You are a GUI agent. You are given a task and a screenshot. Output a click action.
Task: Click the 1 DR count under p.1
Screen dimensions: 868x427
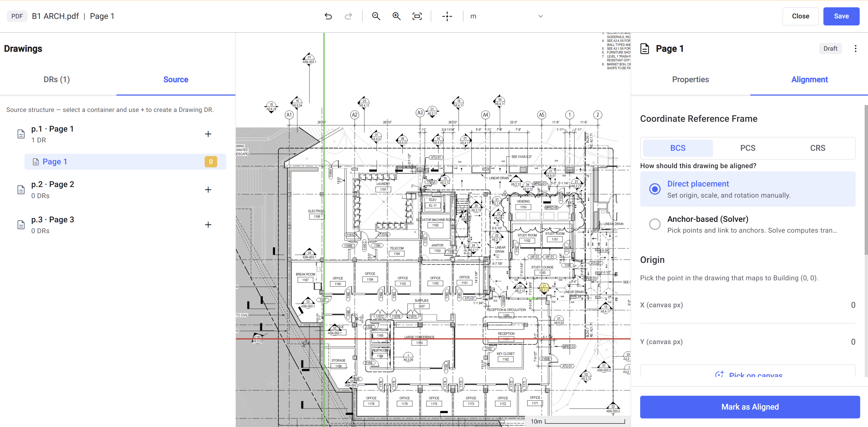pyautogui.click(x=38, y=140)
